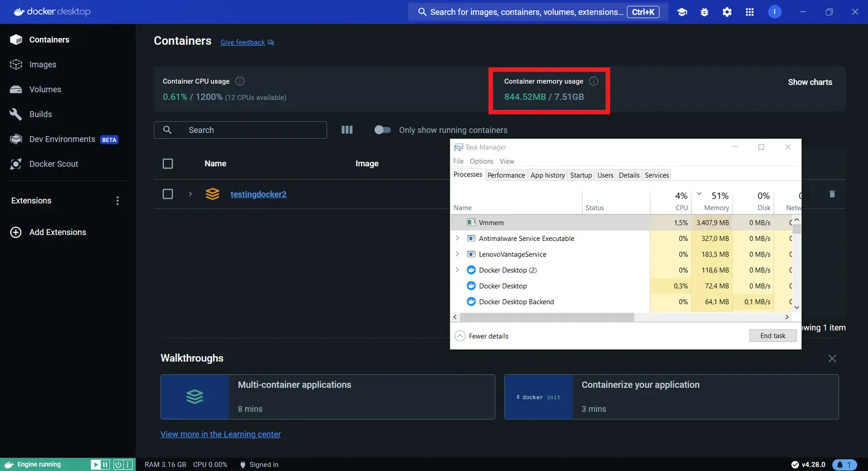Viewport: 868px width, 471px height.
Task: Click Show charts
Action: point(810,82)
